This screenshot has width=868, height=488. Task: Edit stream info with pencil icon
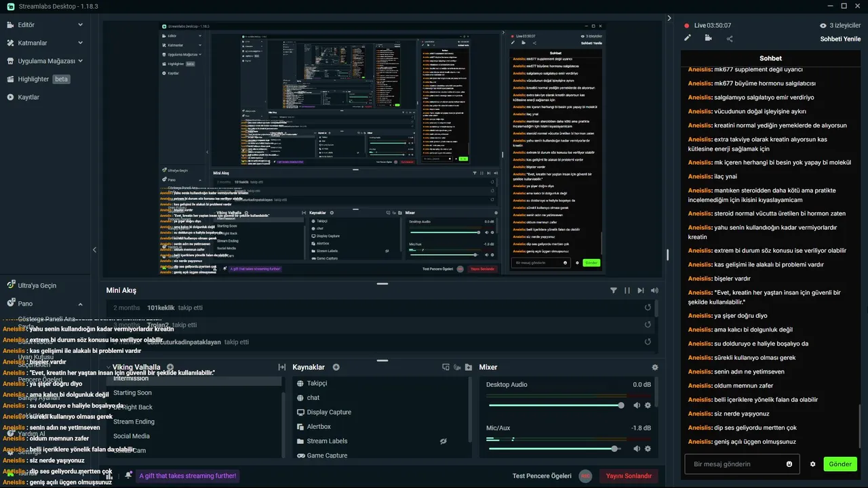688,38
